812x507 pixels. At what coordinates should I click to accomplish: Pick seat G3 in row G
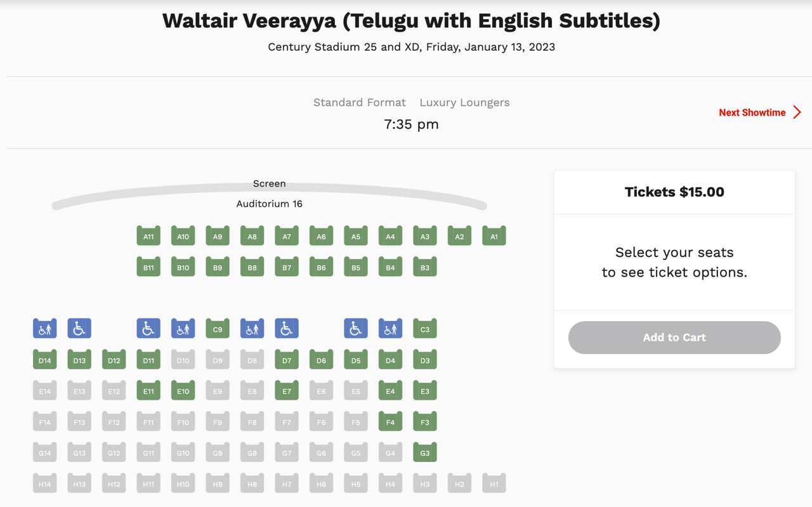(425, 452)
